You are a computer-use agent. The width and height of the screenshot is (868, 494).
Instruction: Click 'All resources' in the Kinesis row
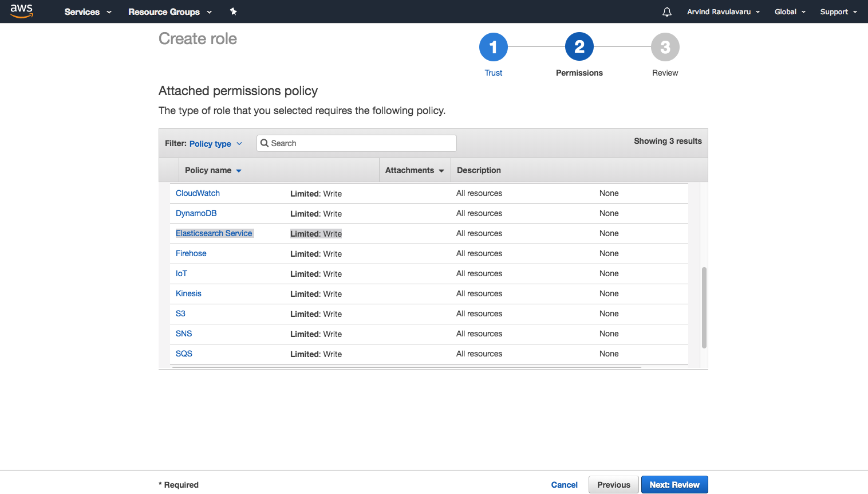[x=479, y=293]
